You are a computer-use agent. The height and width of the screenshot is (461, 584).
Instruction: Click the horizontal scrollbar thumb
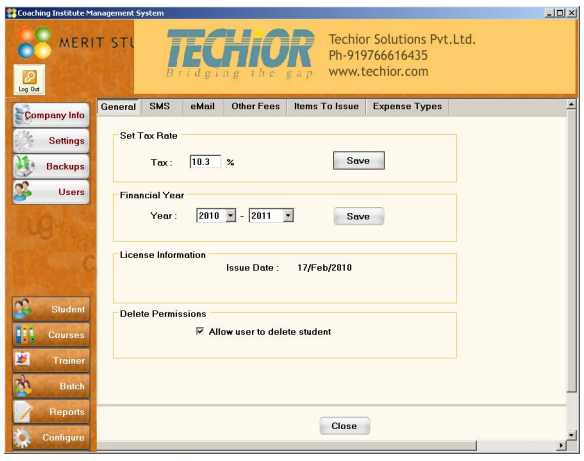coord(287,445)
